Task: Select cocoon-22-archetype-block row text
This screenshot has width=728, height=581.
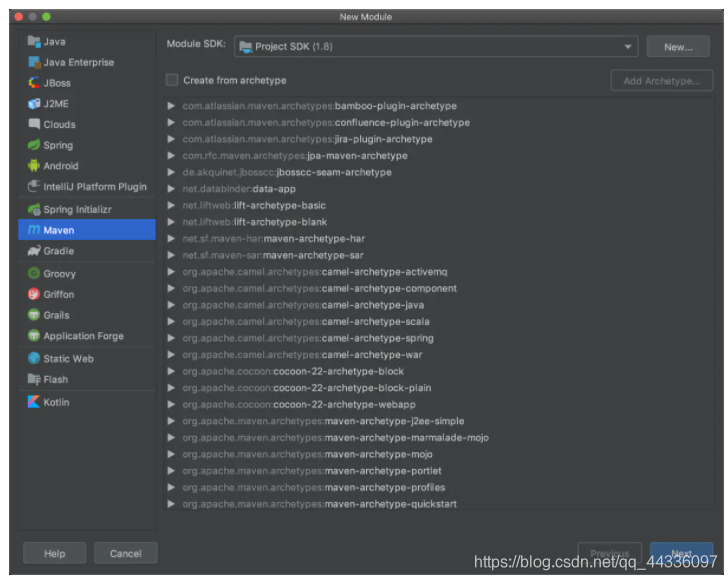Action: (293, 372)
